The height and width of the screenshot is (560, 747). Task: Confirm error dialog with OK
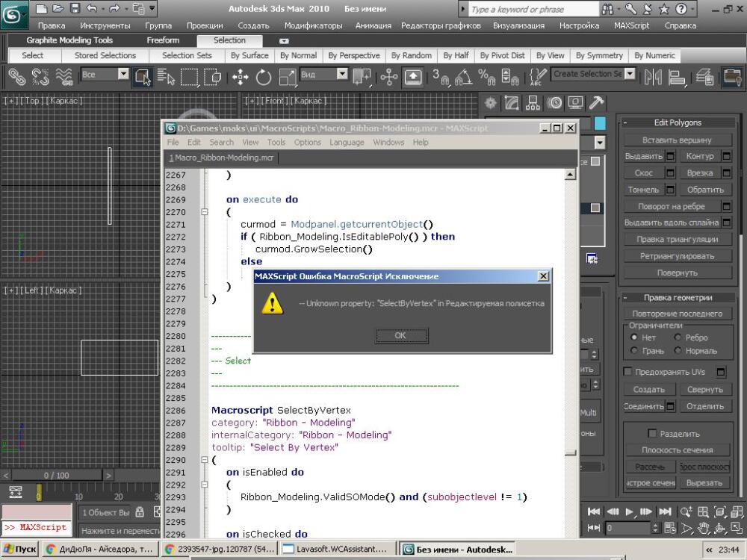pyautogui.click(x=400, y=335)
